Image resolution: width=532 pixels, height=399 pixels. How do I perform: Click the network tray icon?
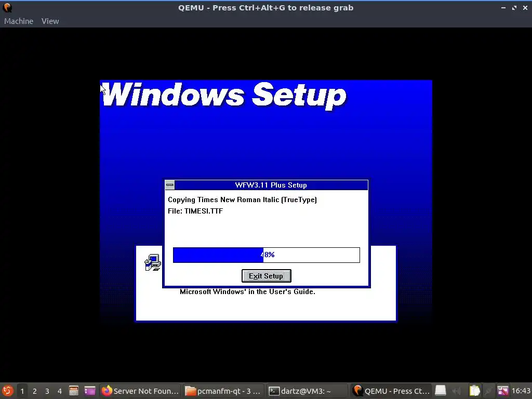coord(488,391)
